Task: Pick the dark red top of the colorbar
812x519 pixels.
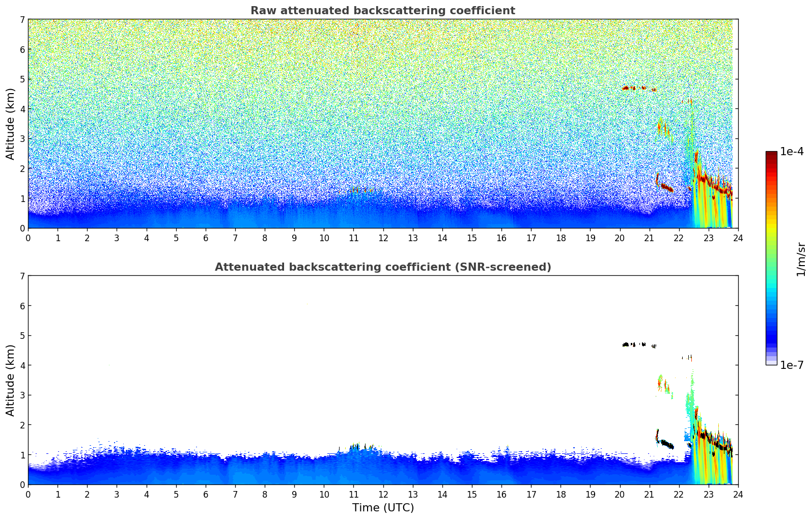Action: pyautogui.click(x=771, y=155)
